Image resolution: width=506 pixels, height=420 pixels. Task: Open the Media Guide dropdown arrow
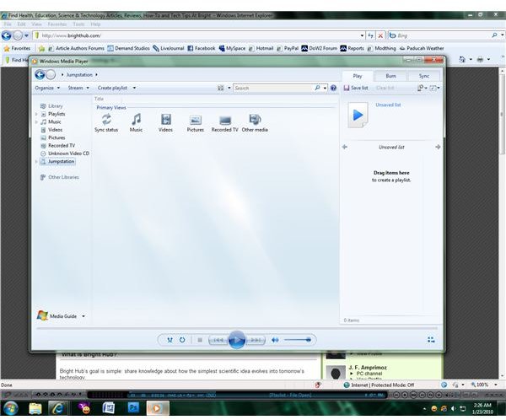coord(83,316)
